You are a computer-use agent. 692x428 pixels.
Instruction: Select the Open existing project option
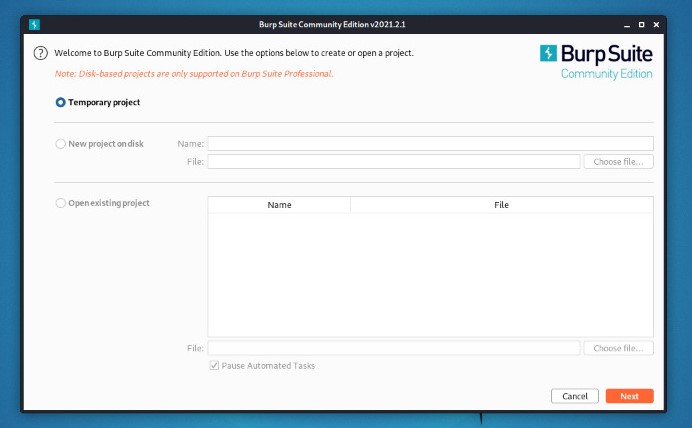pyautogui.click(x=60, y=203)
